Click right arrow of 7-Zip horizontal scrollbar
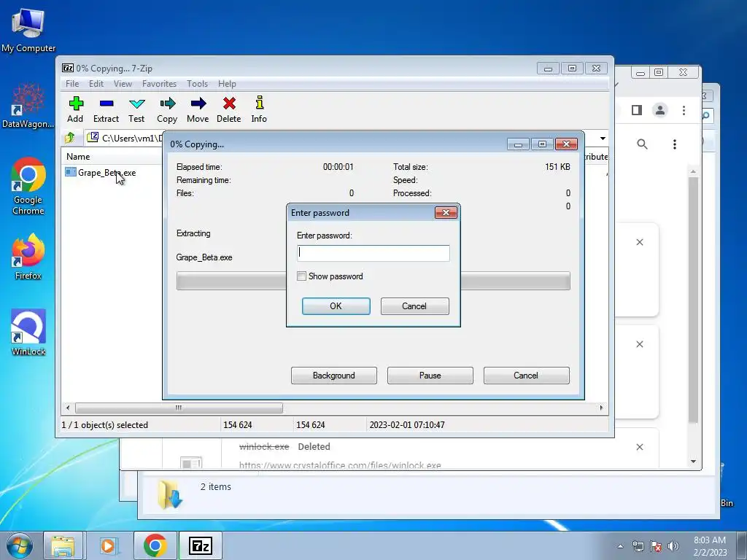 (x=601, y=408)
